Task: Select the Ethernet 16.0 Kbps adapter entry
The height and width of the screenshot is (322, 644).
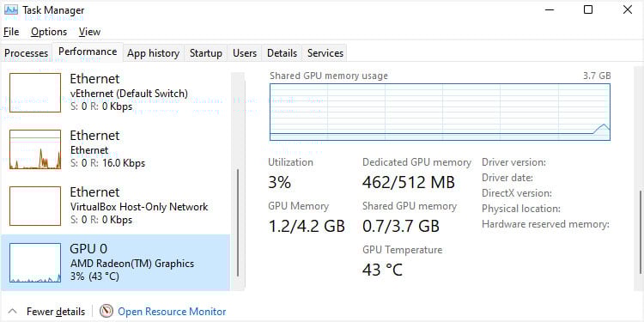Action: (115, 149)
